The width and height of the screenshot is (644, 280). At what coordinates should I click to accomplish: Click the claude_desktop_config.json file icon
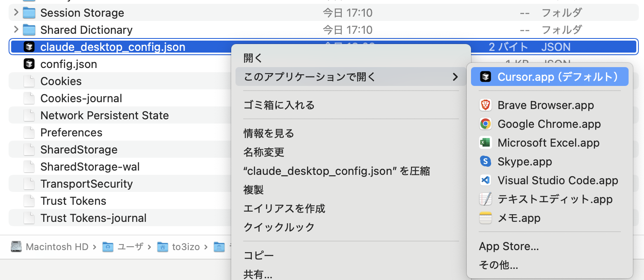[29, 47]
